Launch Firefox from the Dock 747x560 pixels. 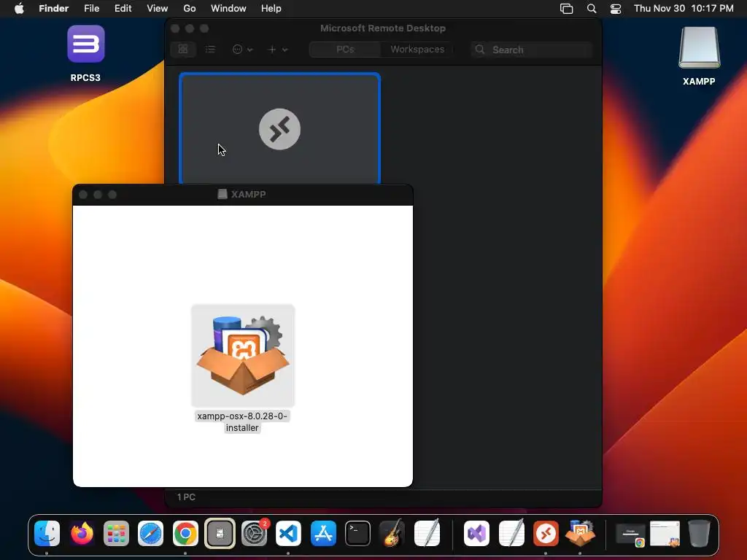click(x=82, y=533)
